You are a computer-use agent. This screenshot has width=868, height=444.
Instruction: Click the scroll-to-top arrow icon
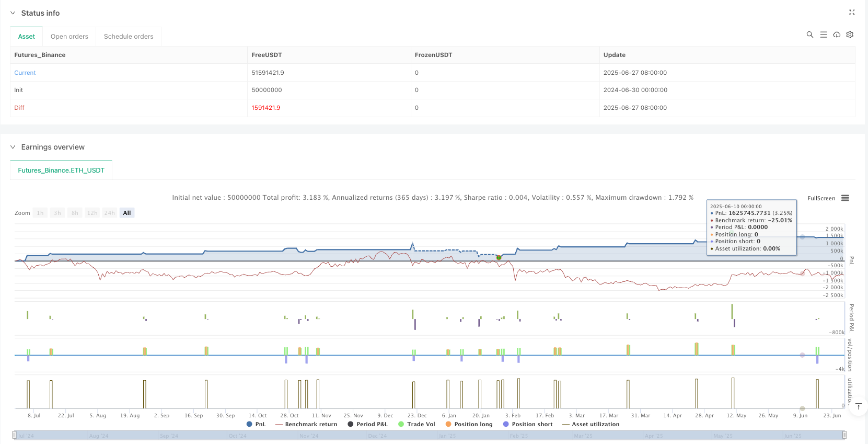(x=858, y=407)
